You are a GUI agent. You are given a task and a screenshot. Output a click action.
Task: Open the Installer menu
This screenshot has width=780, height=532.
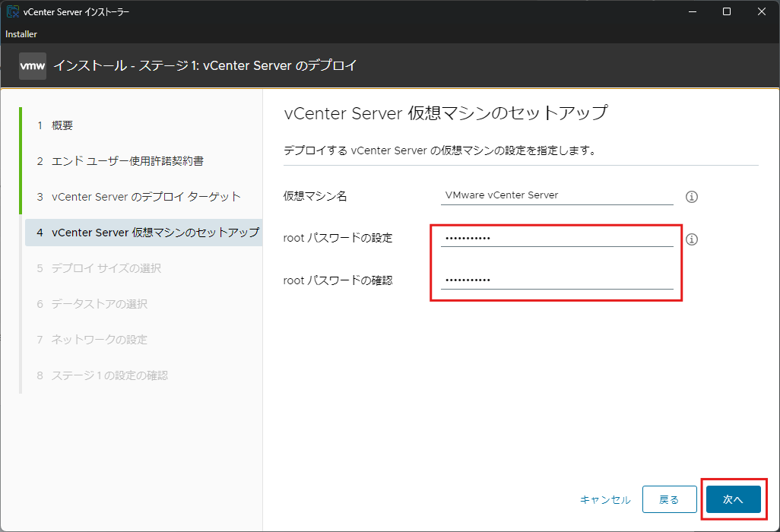(21, 34)
